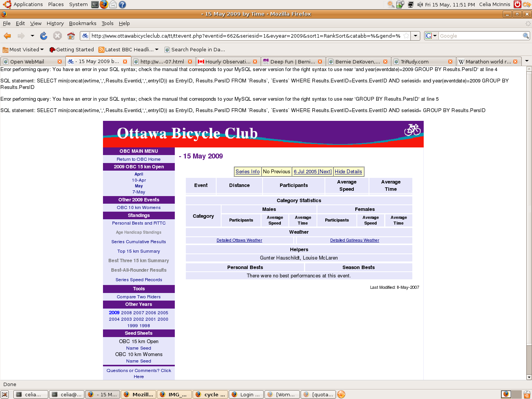Click the vertical page scrollbar
Image resolution: width=532 pixels, height=399 pixels.
tap(529, 209)
